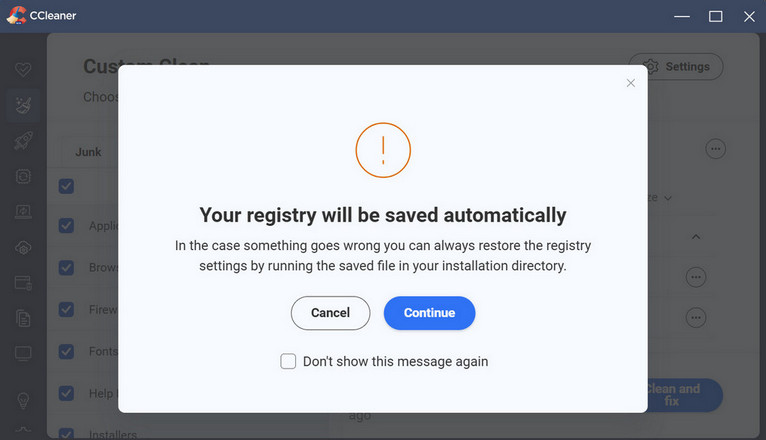Toggle the Fonts checkbox in the Junk list
This screenshot has width=766, height=440.
click(x=66, y=352)
